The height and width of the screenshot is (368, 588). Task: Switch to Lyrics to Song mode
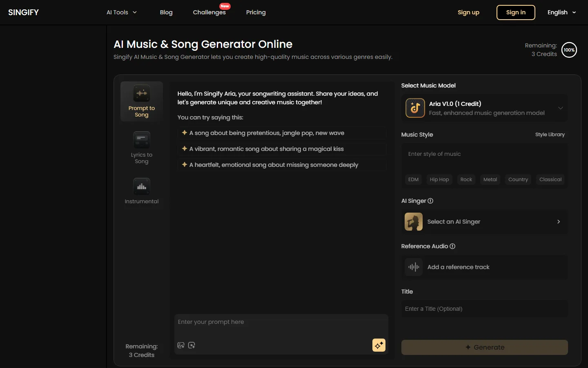141,148
